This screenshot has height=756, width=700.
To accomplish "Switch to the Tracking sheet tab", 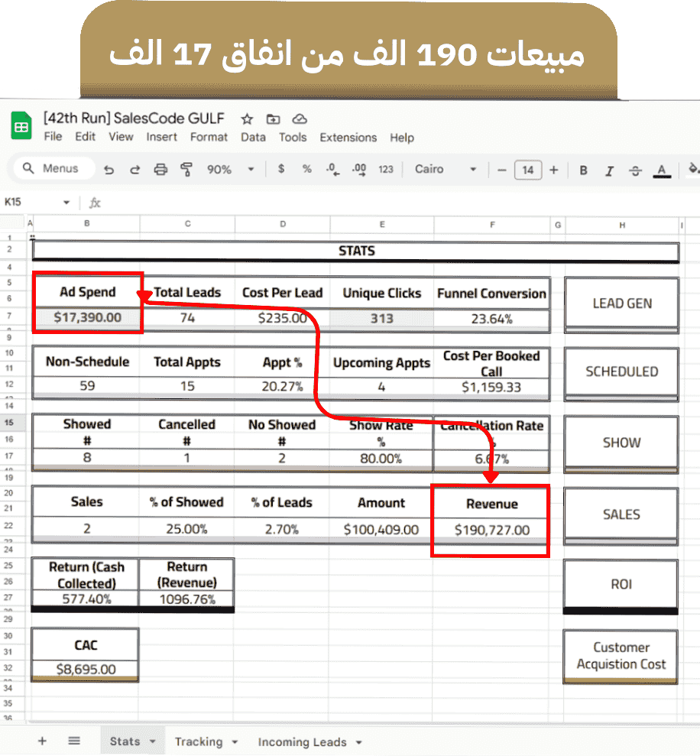I will coord(198,741).
